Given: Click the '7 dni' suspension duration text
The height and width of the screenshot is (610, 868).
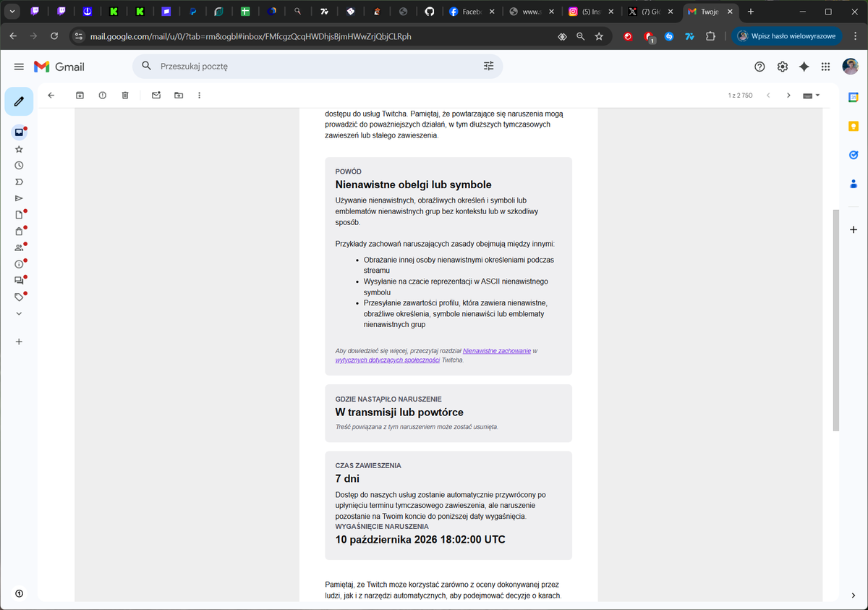Looking at the screenshot, I should (x=347, y=478).
